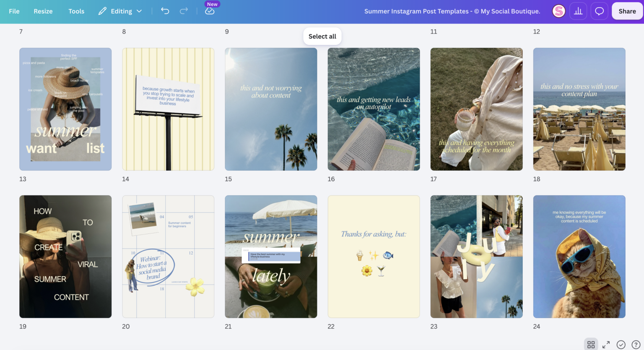
Task: Open the pink S profile avatar
Action: [558, 11]
